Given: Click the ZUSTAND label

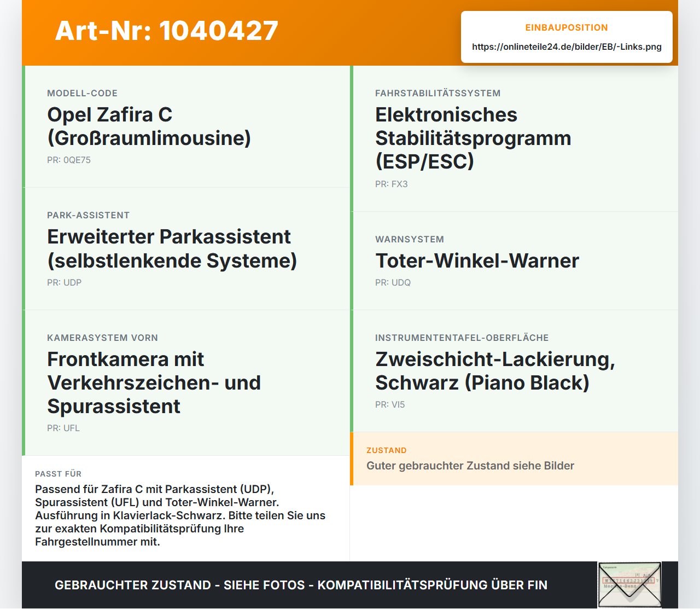Looking at the screenshot, I should [x=387, y=450].
